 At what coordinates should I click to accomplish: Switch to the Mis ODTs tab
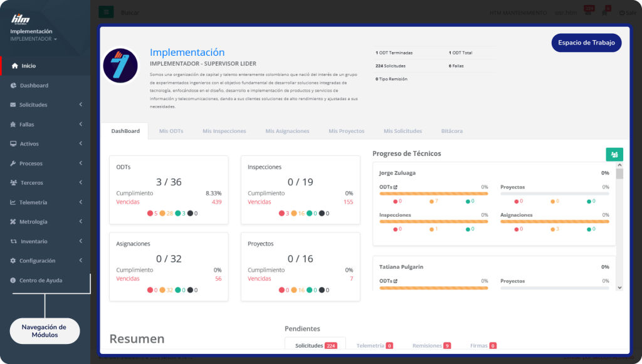pyautogui.click(x=171, y=131)
